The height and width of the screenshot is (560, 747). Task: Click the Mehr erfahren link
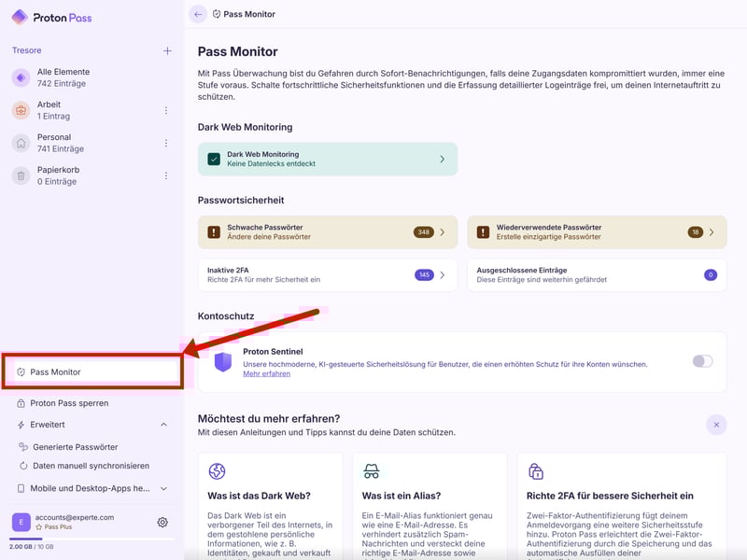(x=266, y=374)
